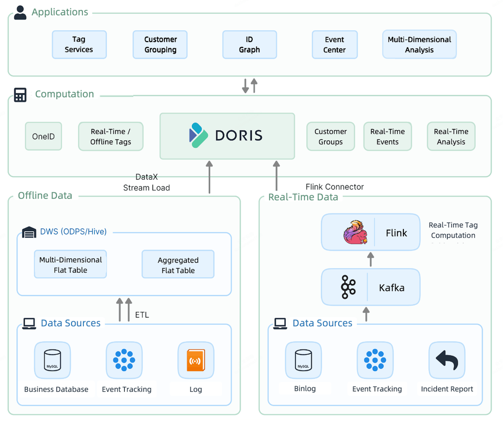The height and width of the screenshot is (421, 504).
Task: Click the ID Graph box
Action: pyautogui.click(x=249, y=44)
